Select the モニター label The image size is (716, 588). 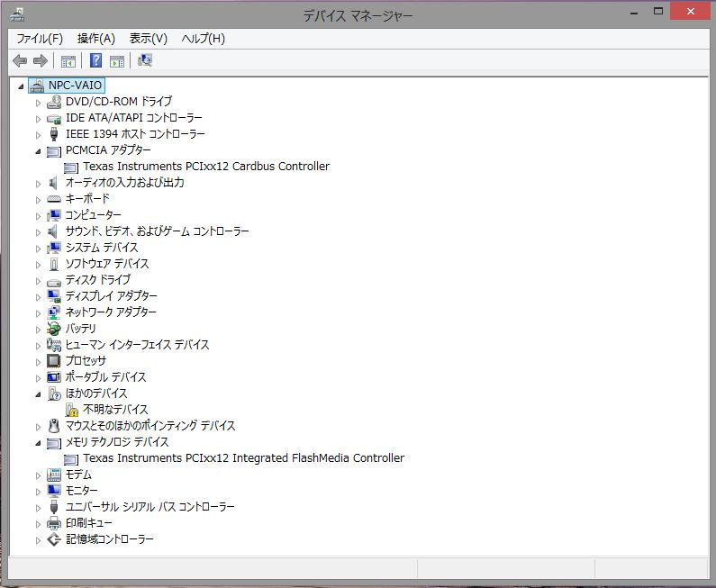click(x=82, y=491)
